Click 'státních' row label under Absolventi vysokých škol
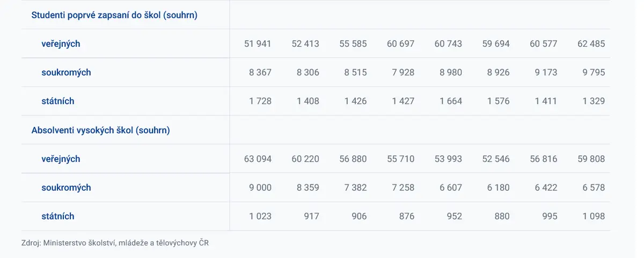 coord(57,216)
